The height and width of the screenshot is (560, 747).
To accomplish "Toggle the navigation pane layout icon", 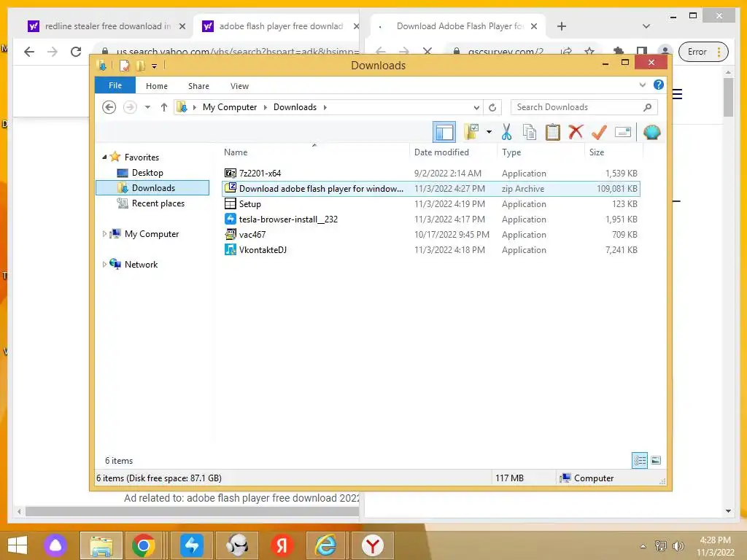I will [x=444, y=132].
